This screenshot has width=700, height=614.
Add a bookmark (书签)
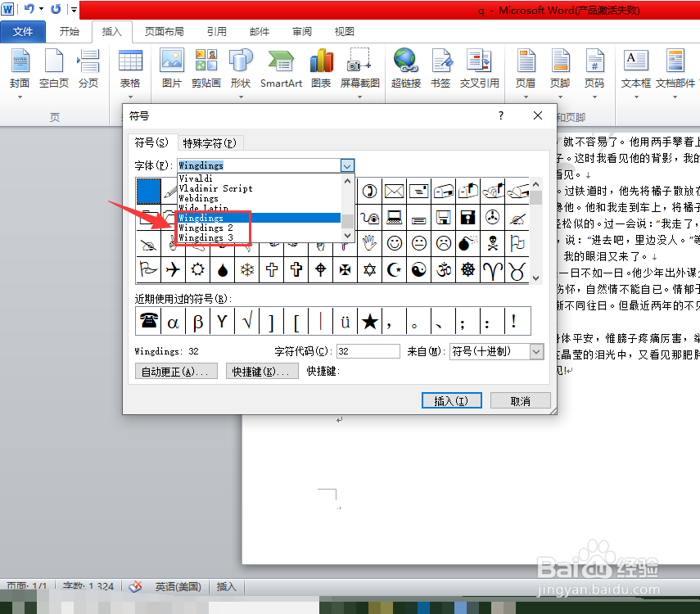[440, 70]
